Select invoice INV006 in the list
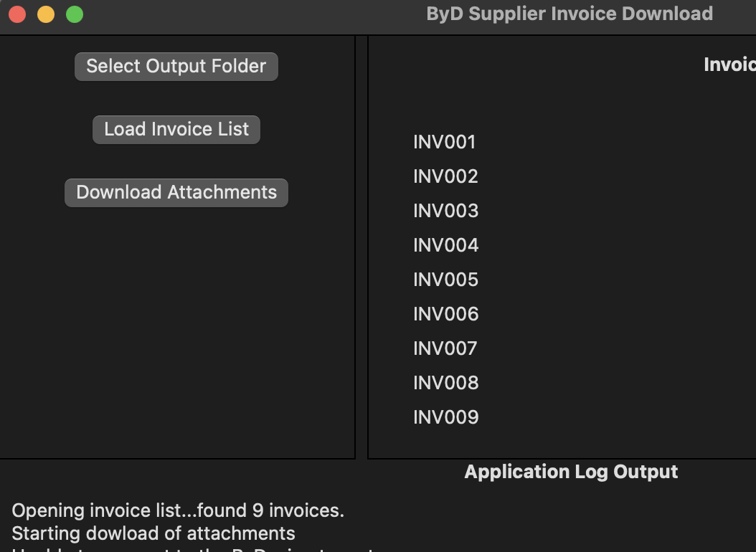The height and width of the screenshot is (552, 756). click(x=445, y=313)
